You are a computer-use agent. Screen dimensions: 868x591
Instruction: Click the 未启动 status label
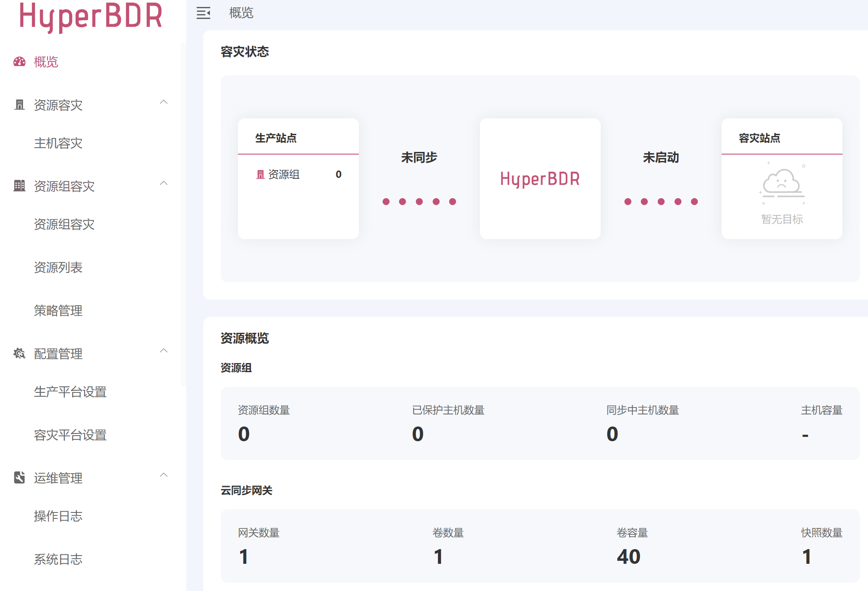(x=661, y=158)
